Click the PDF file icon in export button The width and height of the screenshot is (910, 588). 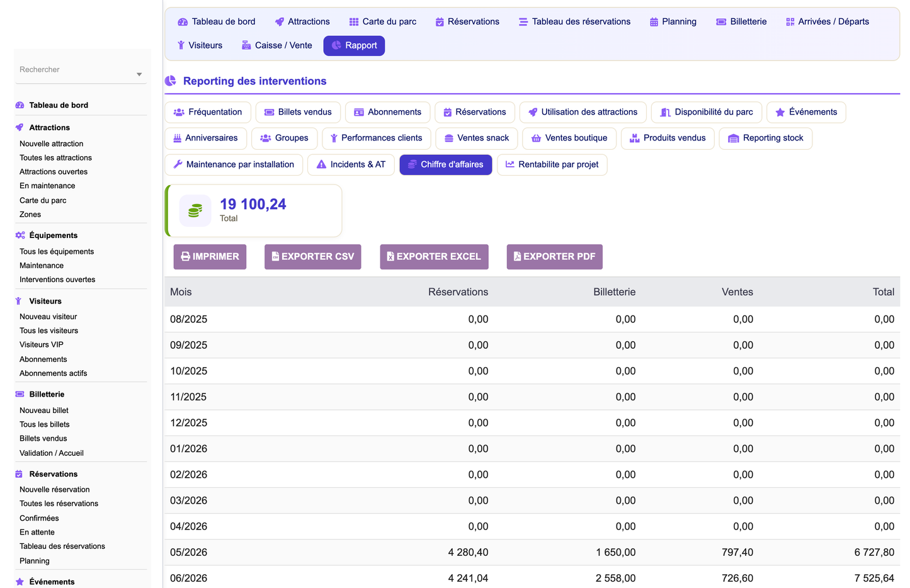[517, 257]
